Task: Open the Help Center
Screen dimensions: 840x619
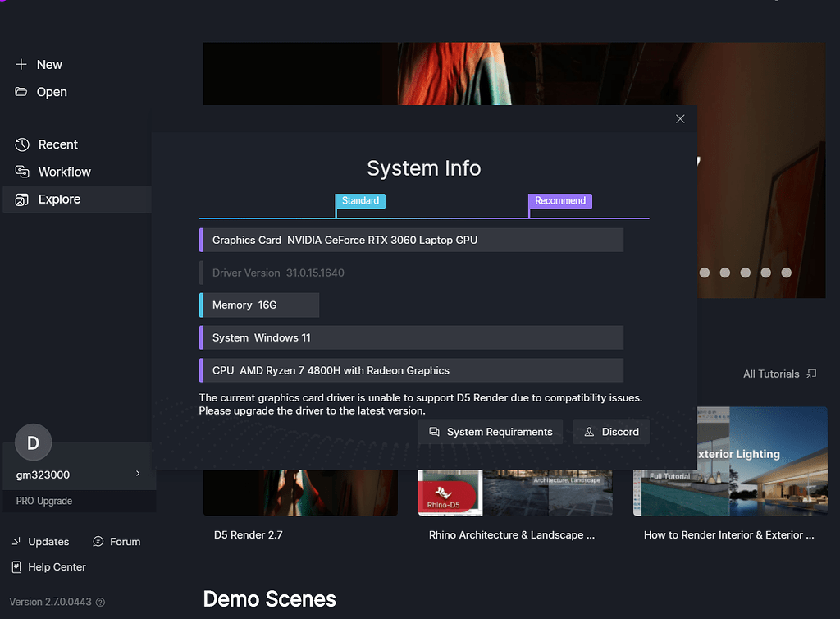Action: tap(48, 567)
